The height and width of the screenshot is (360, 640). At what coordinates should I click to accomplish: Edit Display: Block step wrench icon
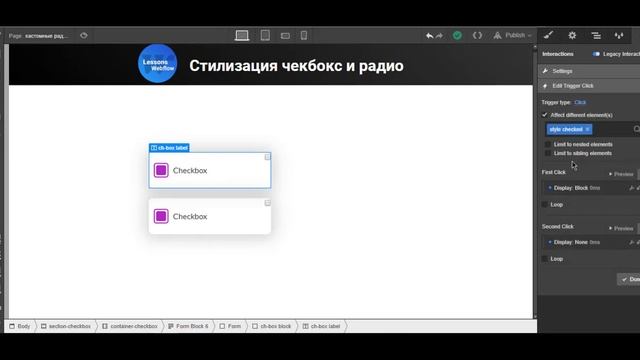pyautogui.click(x=631, y=188)
